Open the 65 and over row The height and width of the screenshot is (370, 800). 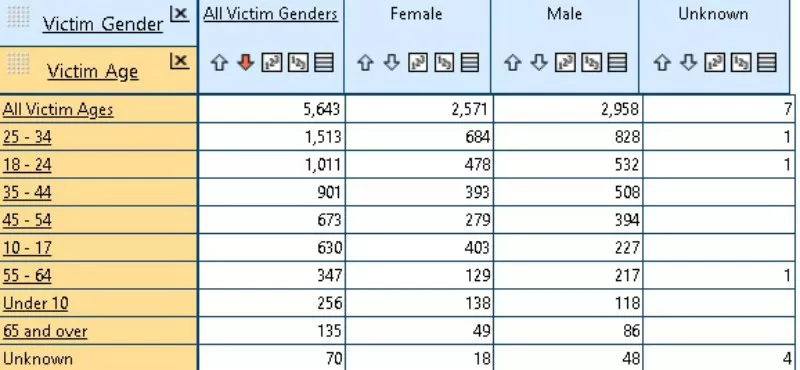(45, 331)
